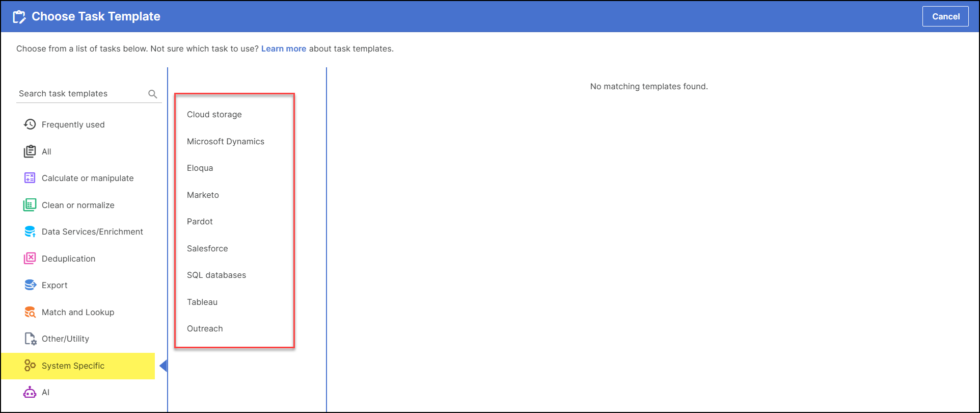This screenshot has height=413, width=980.
Task: Choose the Microsoft Dynamics subcategory
Action: tap(226, 141)
